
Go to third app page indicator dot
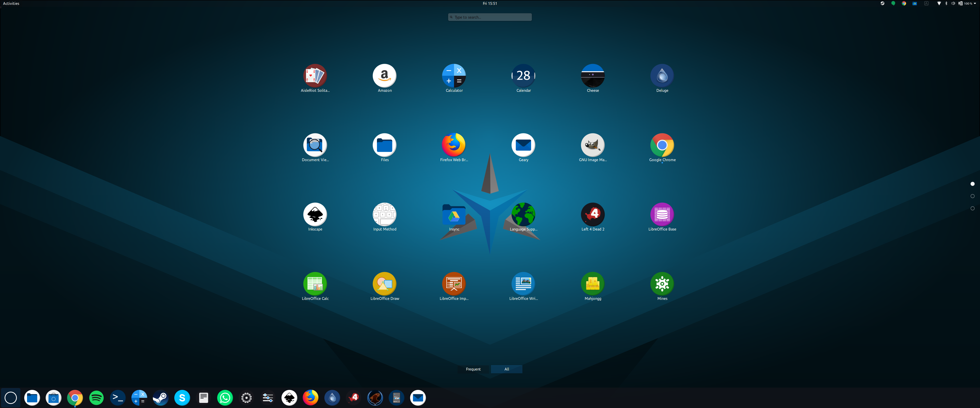tap(972, 208)
